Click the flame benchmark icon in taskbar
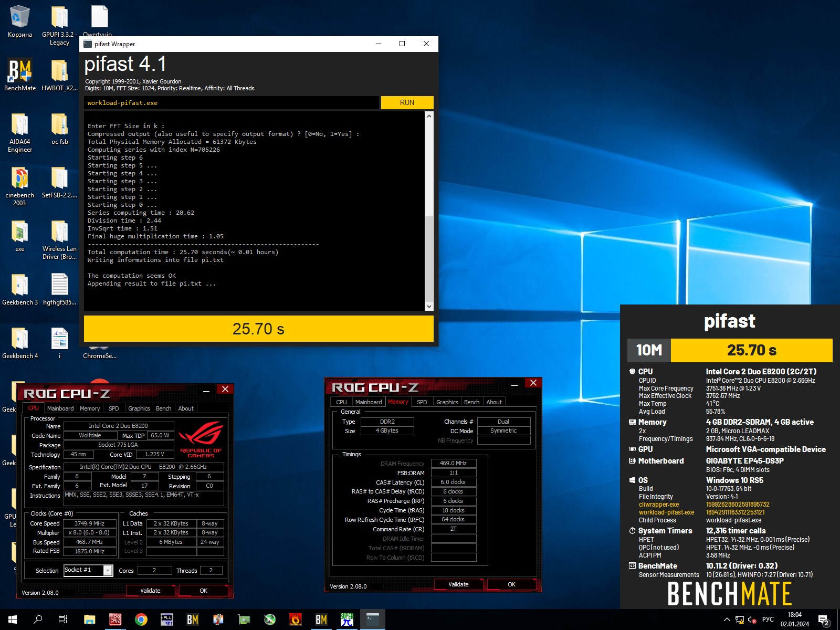This screenshot has width=840, height=630. [x=296, y=619]
